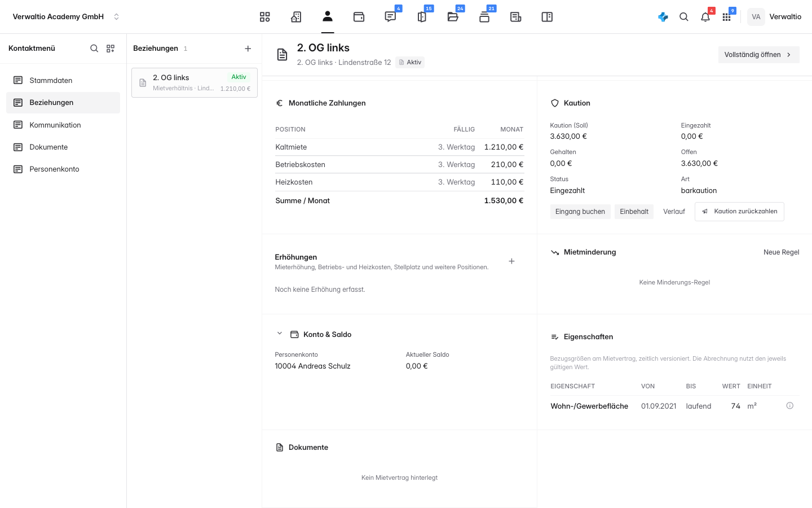Image resolution: width=812 pixels, height=508 pixels.
Task: Open the Verwaltio user account menu
Action: (x=775, y=17)
